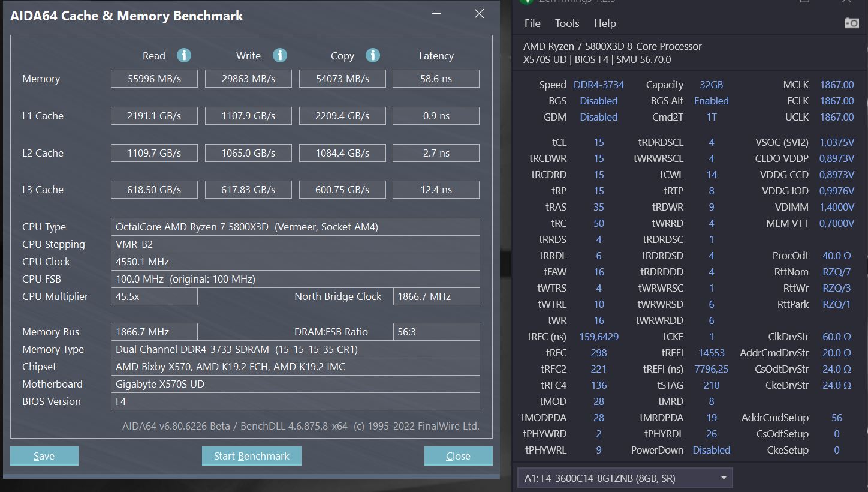Open the ZenTimings File menu
Screen dimensions: 868x492
point(532,23)
